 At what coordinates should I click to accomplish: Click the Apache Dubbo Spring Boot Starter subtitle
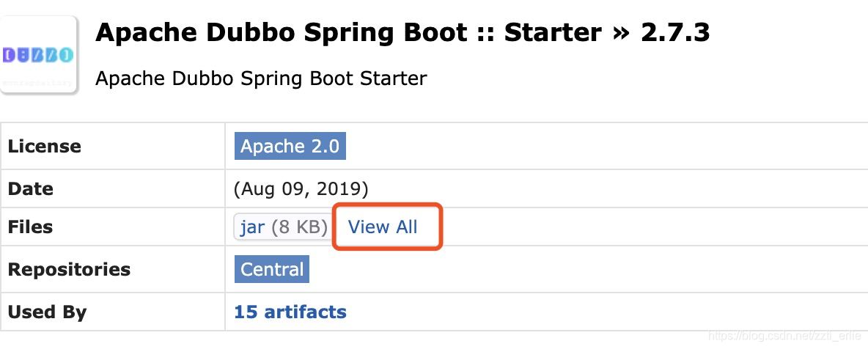click(261, 78)
